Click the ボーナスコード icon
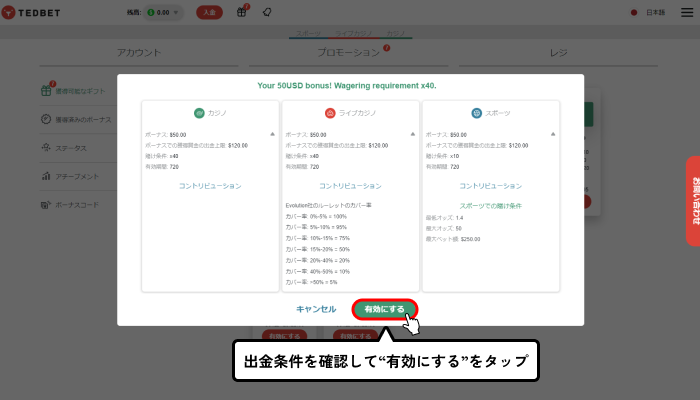The height and width of the screenshot is (400, 700). tap(46, 204)
